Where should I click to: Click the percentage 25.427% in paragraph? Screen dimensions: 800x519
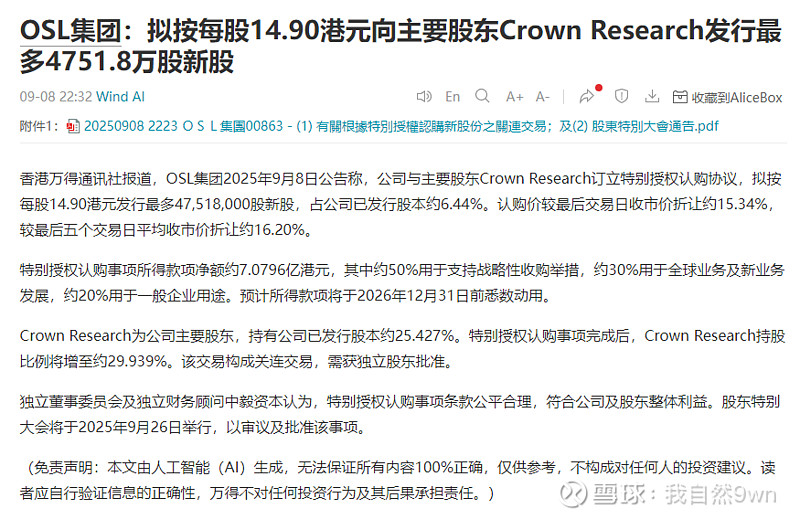click(x=424, y=335)
